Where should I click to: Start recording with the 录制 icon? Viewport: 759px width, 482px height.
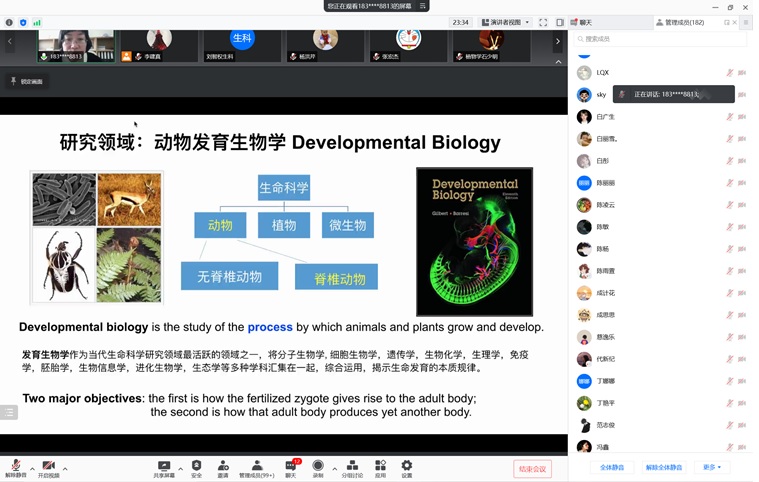coord(318,467)
